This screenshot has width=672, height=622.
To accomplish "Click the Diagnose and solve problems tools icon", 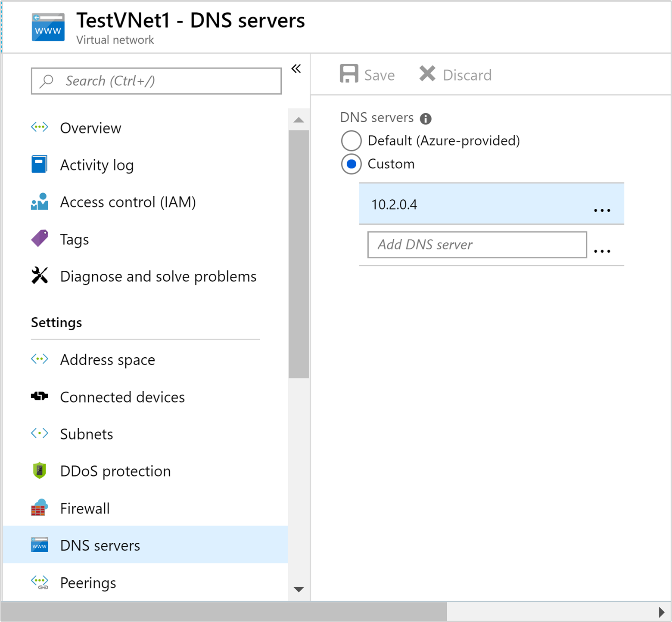I will pyautogui.click(x=39, y=275).
